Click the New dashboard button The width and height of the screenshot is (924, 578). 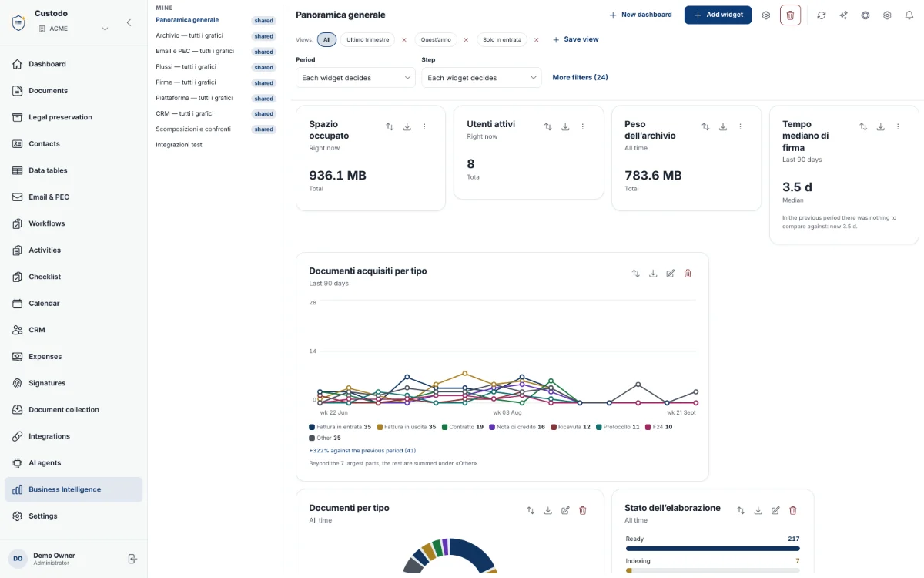pyautogui.click(x=640, y=15)
